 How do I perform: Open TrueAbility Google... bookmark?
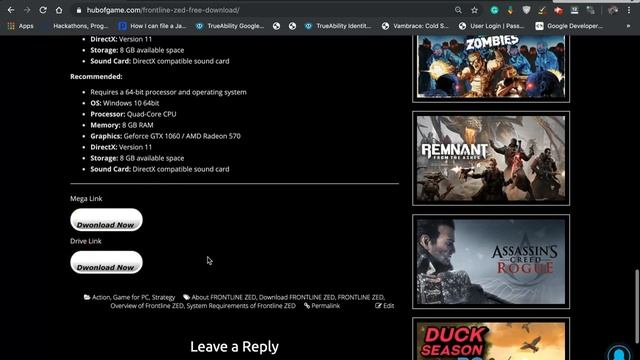230,26
